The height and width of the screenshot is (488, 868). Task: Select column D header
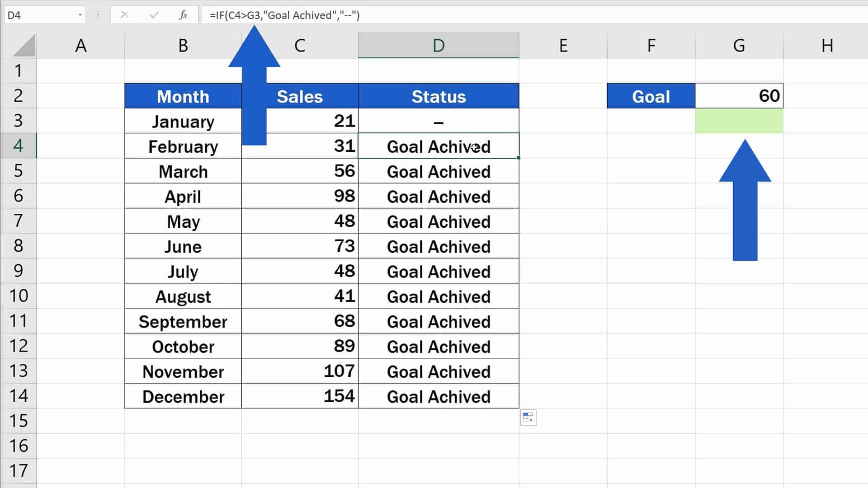tap(438, 45)
